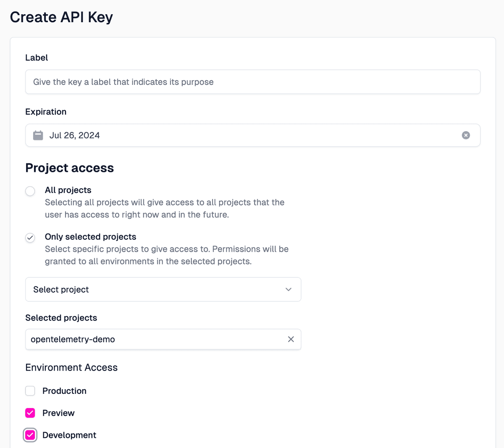This screenshot has height=448, width=504.
Task: Click the Expiration field label
Action: (x=46, y=111)
